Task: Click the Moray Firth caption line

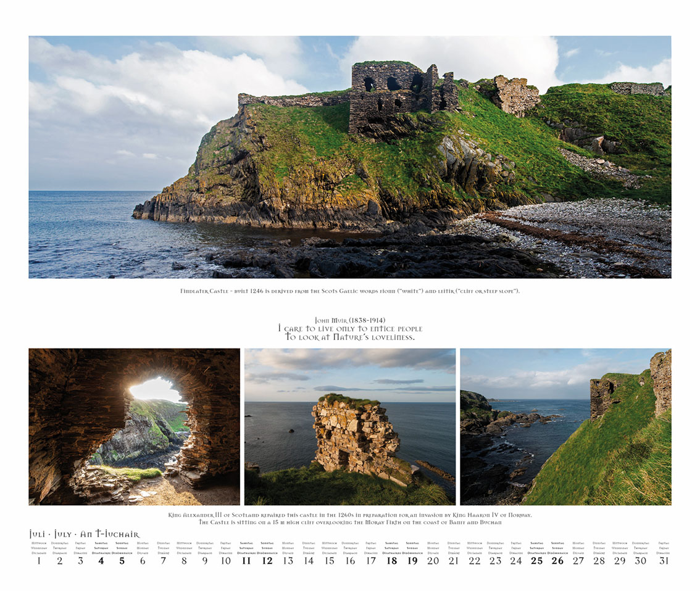Action: coord(349,522)
